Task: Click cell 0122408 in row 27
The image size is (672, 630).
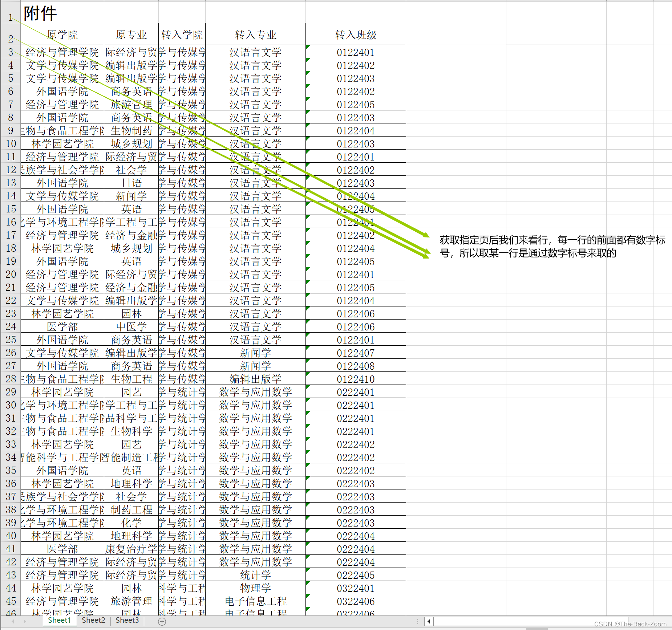Action: [356, 366]
